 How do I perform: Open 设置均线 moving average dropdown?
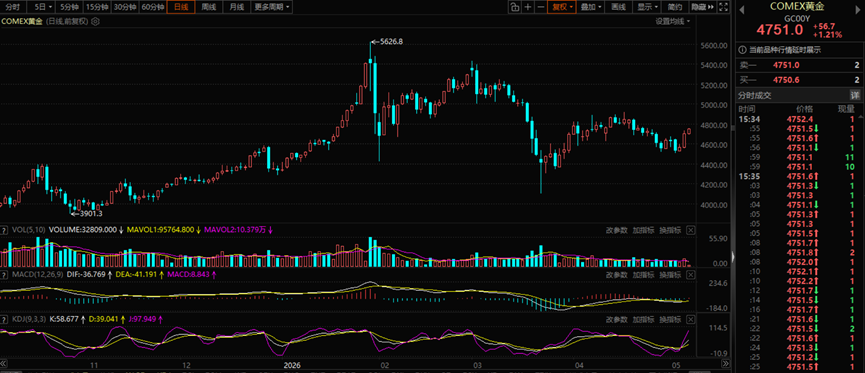[x=672, y=22]
